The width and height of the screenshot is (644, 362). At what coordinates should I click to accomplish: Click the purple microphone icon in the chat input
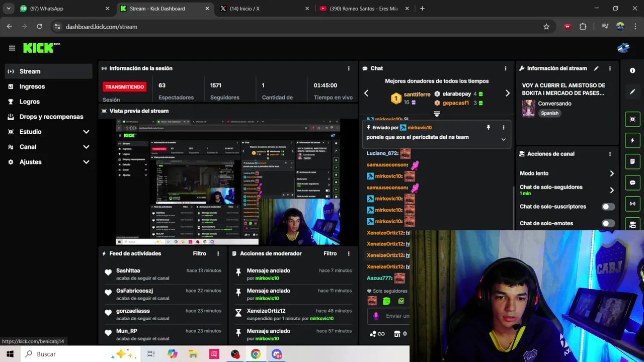[x=376, y=316]
